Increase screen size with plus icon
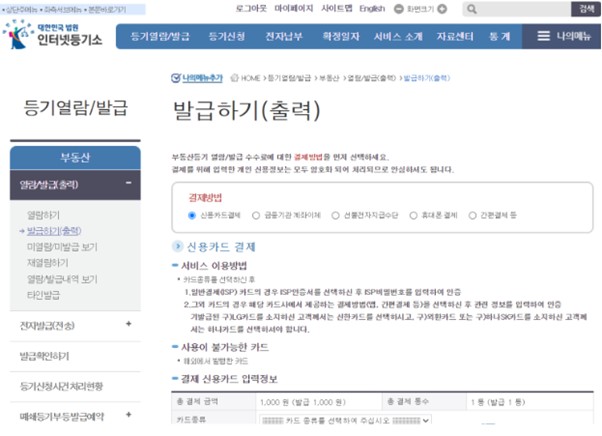602x436 pixels. click(x=445, y=9)
